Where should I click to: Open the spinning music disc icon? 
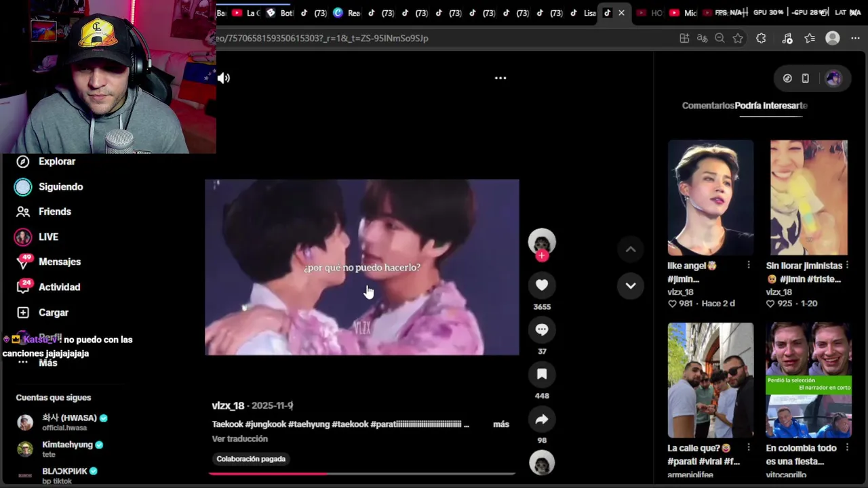(542, 463)
